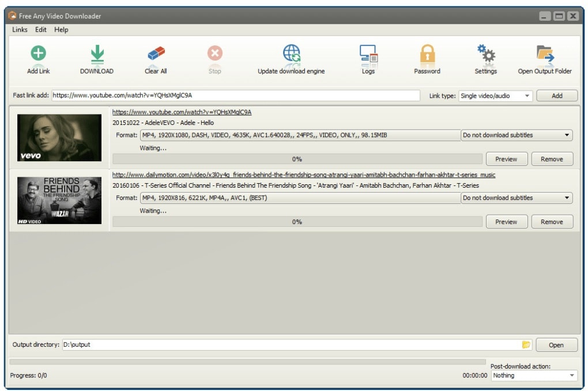Open the Edit menu

pyautogui.click(x=40, y=29)
